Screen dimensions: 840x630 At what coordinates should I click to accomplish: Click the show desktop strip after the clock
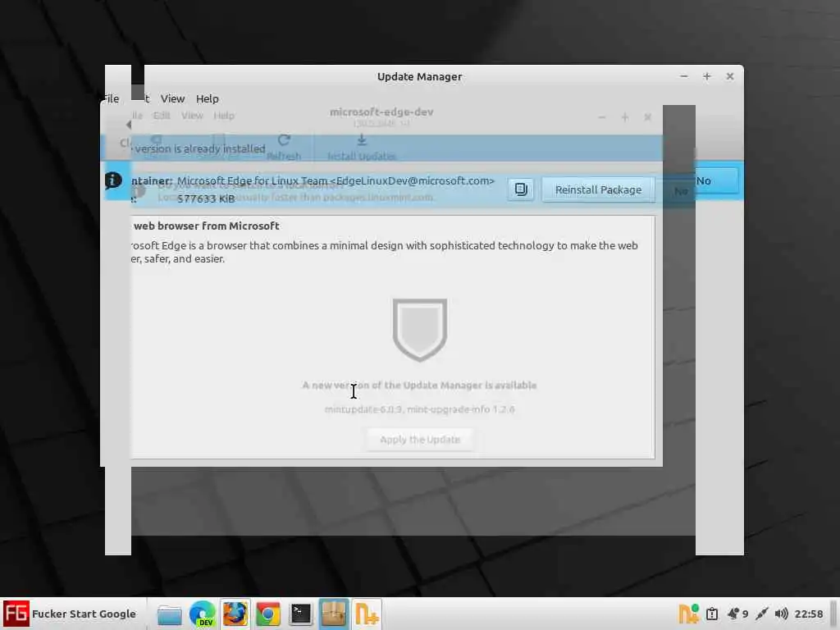click(x=833, y=614)
